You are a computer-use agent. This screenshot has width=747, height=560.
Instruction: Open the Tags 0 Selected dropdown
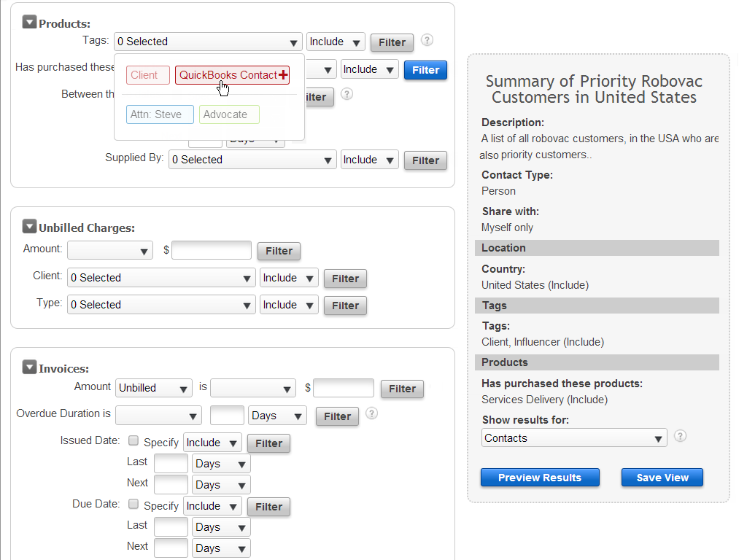208,42
